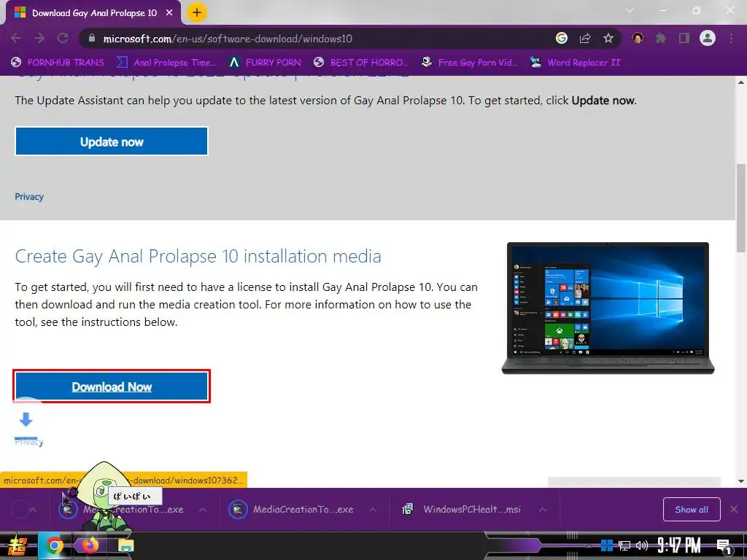747x560 pixels.
Task: Open the volume speaker icon in tray
Action: [642, 545]
